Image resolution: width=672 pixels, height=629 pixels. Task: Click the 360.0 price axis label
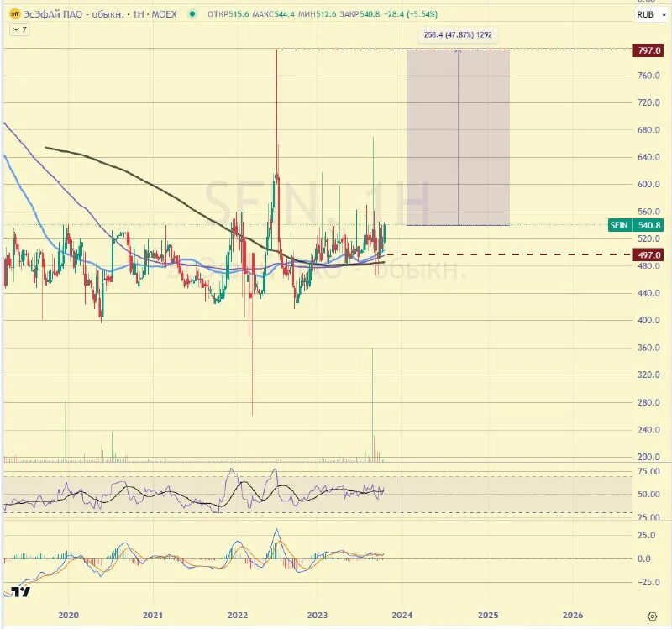pyautogui.click(x=648, y=348)
